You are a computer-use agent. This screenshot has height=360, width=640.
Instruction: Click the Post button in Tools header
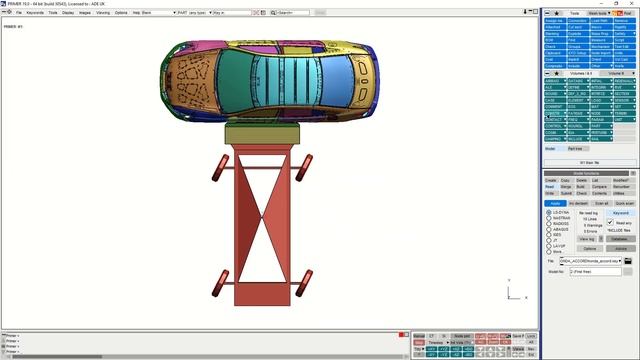pyautogui.click(x=628, y=13)
